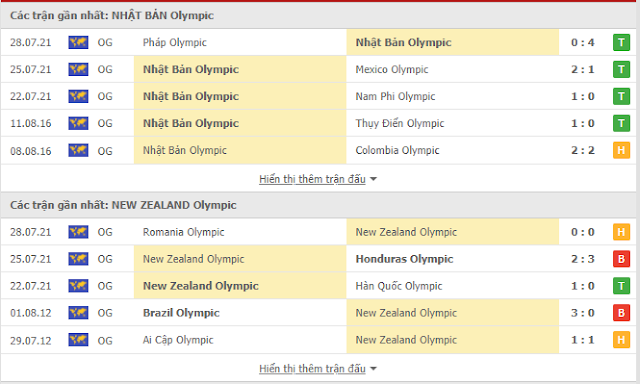
Task: Open Pháp Olympic team link
Action: point(175,42)
